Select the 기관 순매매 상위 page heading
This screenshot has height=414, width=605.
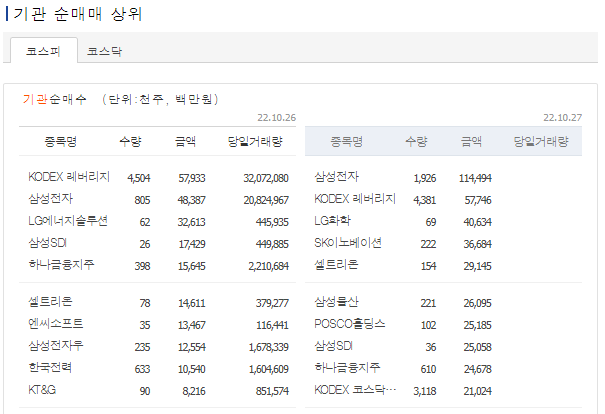coord(78,14)
